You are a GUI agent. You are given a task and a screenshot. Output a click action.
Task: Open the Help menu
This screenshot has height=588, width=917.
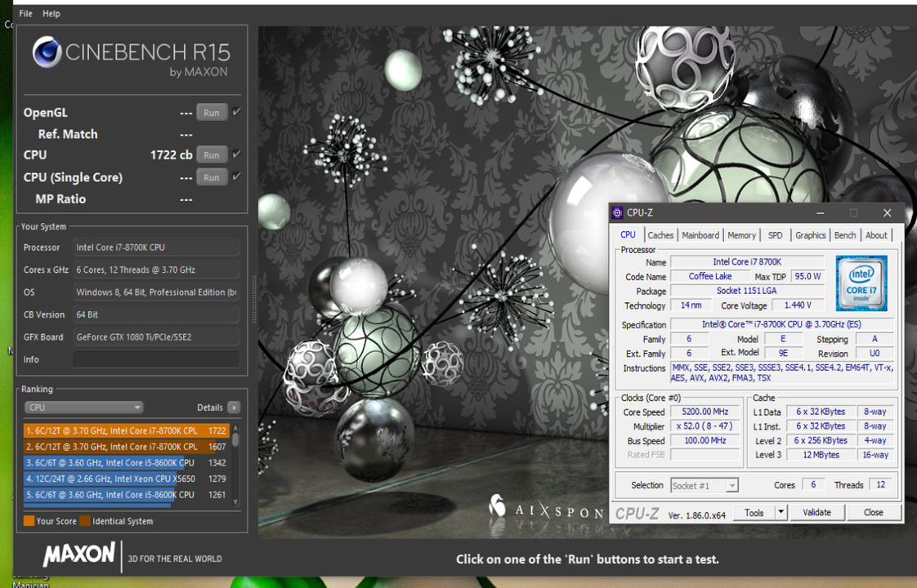51,13
